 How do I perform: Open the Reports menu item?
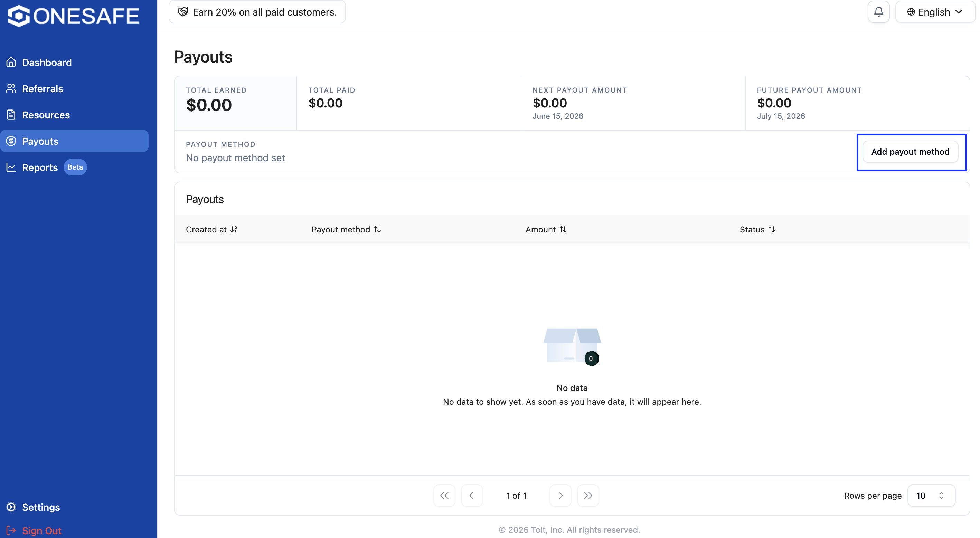click(74, 167)
